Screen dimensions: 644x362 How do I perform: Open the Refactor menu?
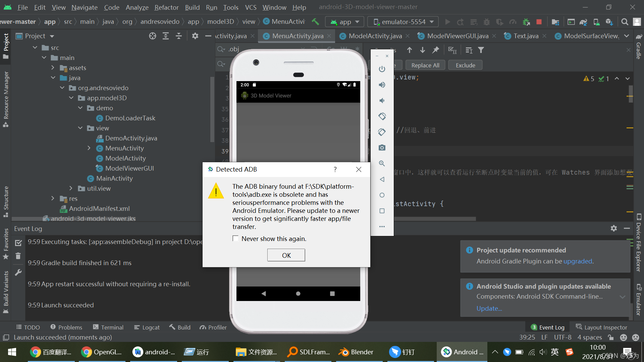[x=166, y=7]
